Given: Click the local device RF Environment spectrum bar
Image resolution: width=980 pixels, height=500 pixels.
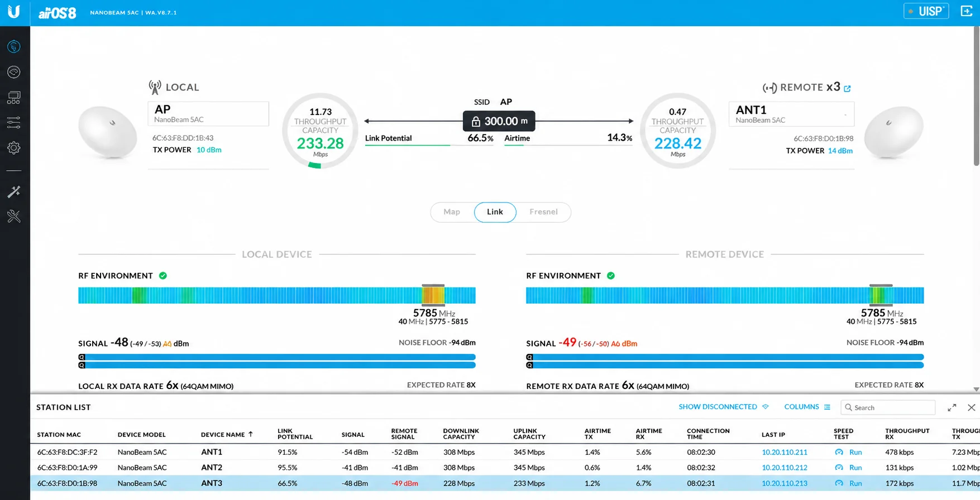Looking at the screenshot, I should pos(277,295).
